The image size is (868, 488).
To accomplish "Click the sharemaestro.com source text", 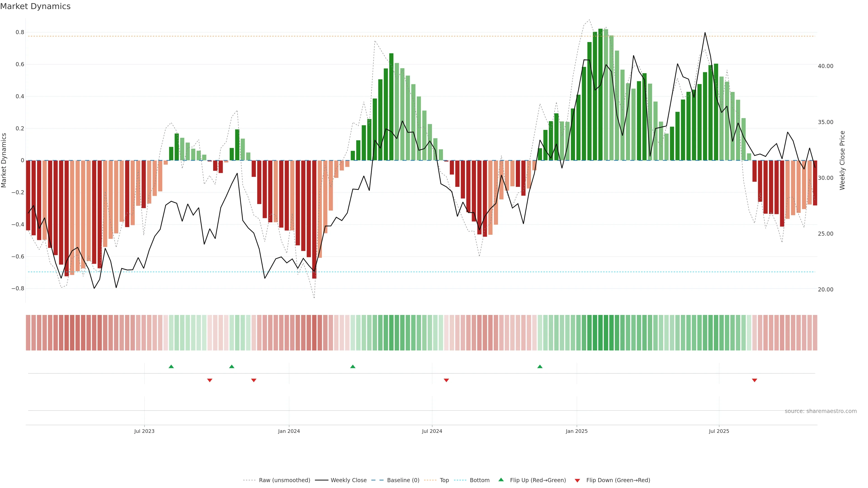I will tap(821, 411).
